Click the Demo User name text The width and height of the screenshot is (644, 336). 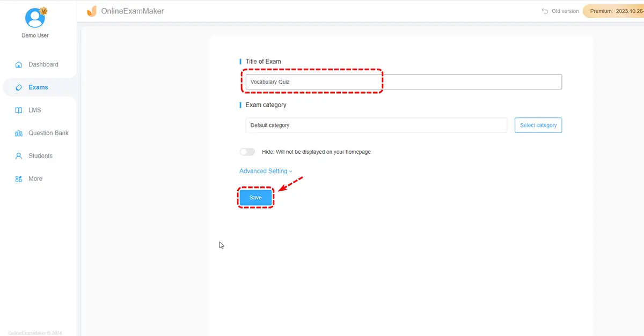35,35
